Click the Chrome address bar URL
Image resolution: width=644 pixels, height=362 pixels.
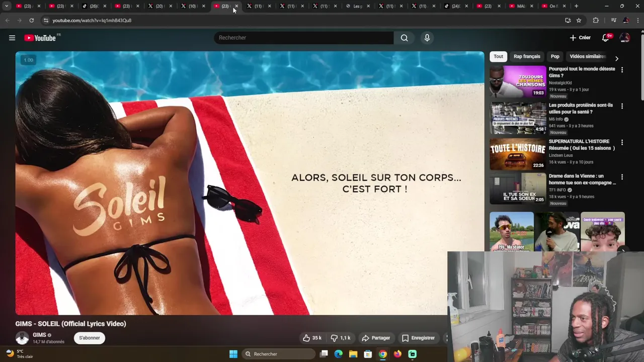pos(92,20)
